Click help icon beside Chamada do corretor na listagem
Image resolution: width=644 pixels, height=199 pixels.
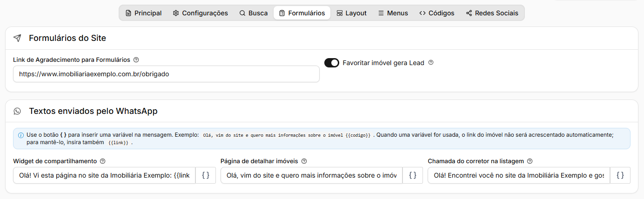pyautogui.click(x=530, y=161)
